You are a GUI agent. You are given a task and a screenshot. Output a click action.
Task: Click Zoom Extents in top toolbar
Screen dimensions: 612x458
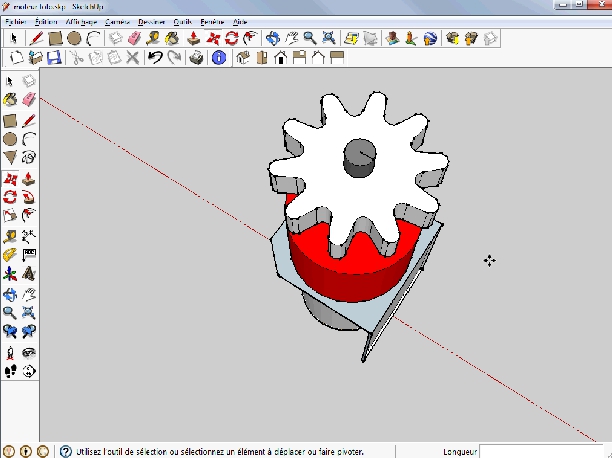329,38
